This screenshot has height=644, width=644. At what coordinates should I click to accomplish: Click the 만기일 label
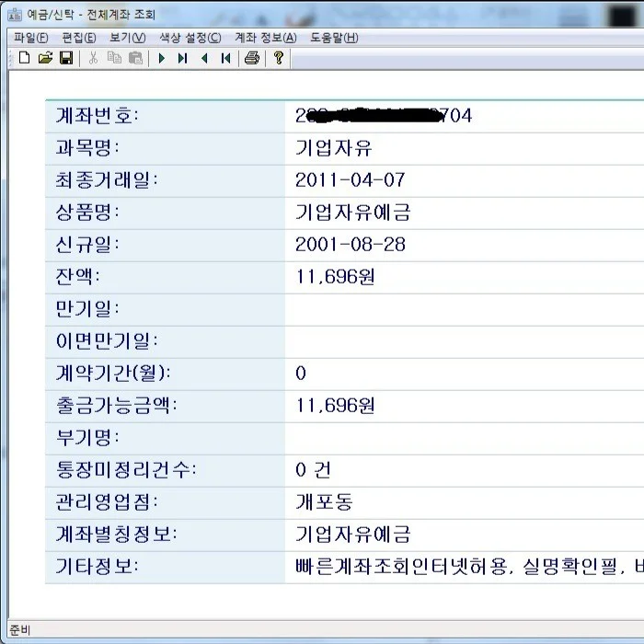coord(87,309)
